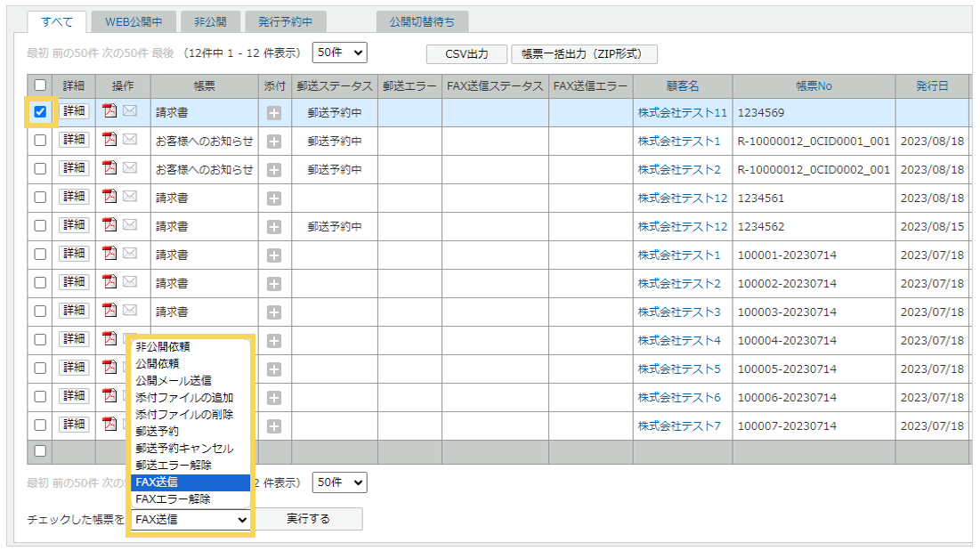
Task: Toggle the select-all checkbox in table header
Action: click(40, 85)
